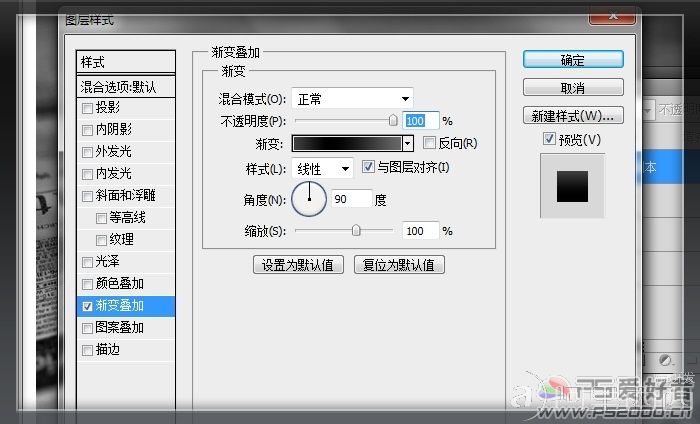This screenshot has width=700, height=424.
Task: Click the 确定 (OK) button
Action: point(573,60)
